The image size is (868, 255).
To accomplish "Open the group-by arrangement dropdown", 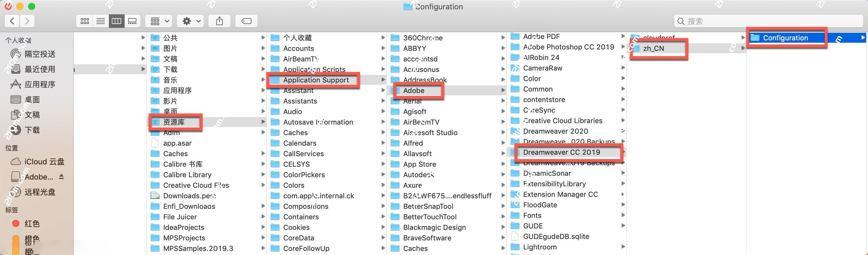I will click(x=159, y=21).
